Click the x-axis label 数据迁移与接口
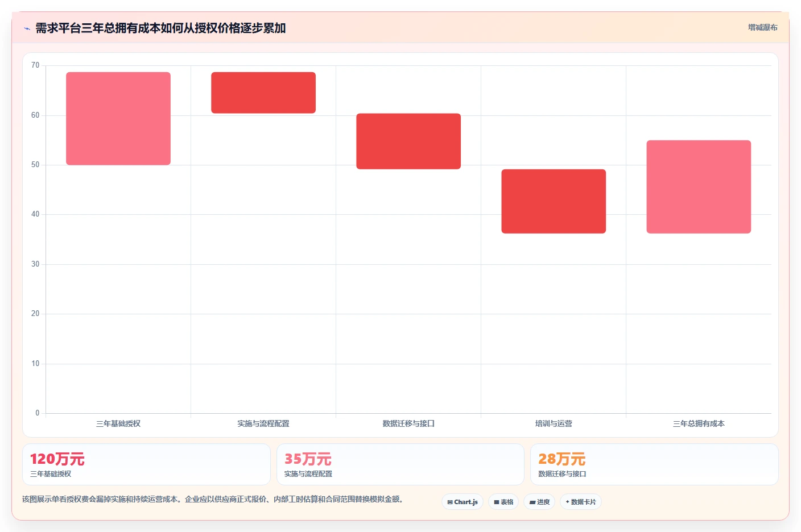Screen dimensions: 801x532 click(408, 423)
